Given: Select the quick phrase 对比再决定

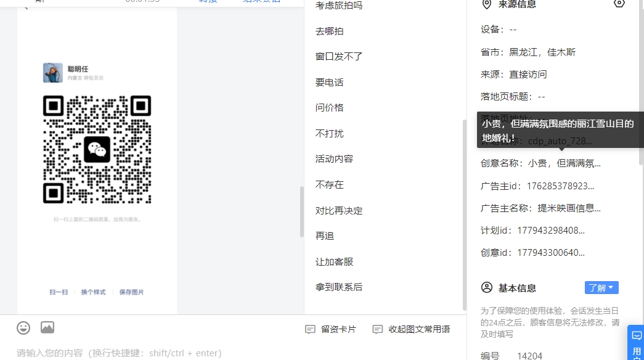Looking at the screenshot, I should 339,211.
